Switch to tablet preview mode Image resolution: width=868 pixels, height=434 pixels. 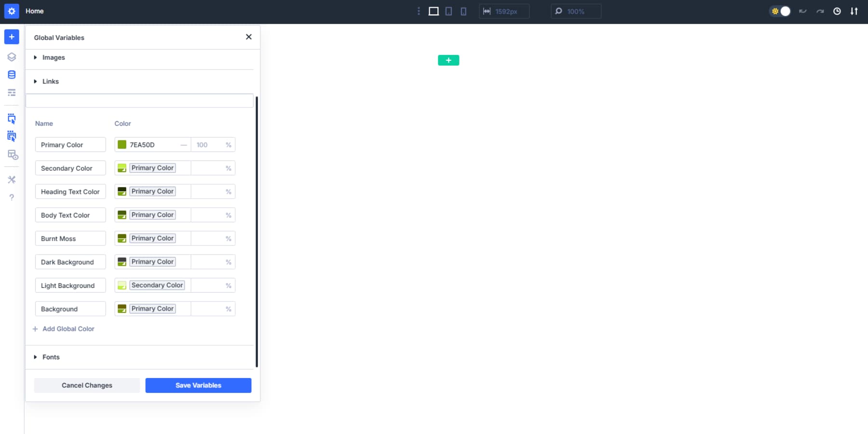[448, 11]
